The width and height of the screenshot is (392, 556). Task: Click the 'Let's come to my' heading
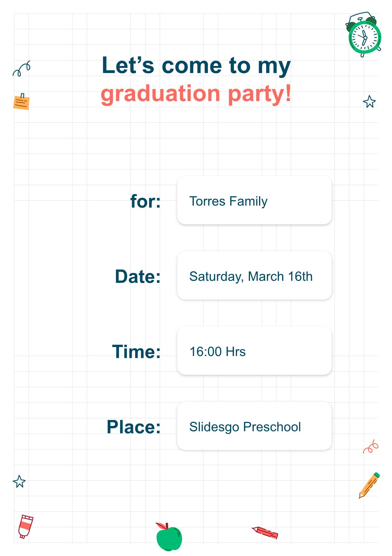[196, 66]
